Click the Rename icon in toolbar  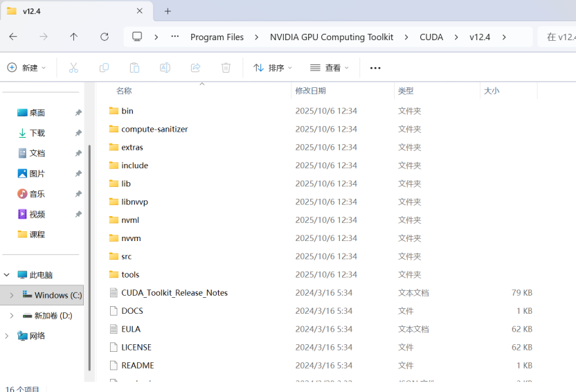[165, 68]
